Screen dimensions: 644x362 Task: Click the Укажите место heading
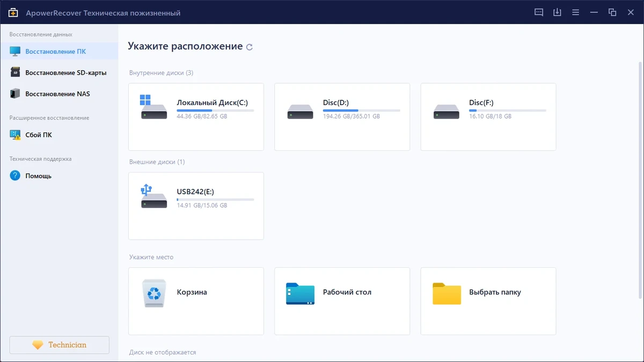coord(151,257)
